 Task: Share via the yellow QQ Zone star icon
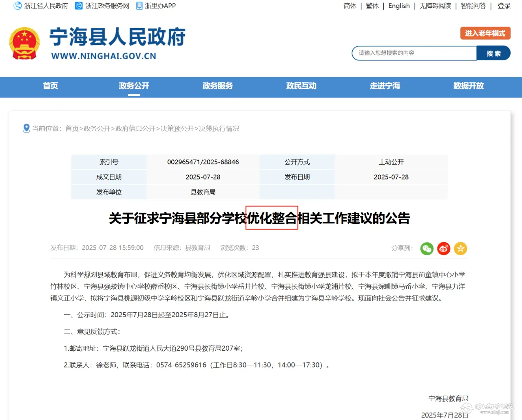click(460, 248)
